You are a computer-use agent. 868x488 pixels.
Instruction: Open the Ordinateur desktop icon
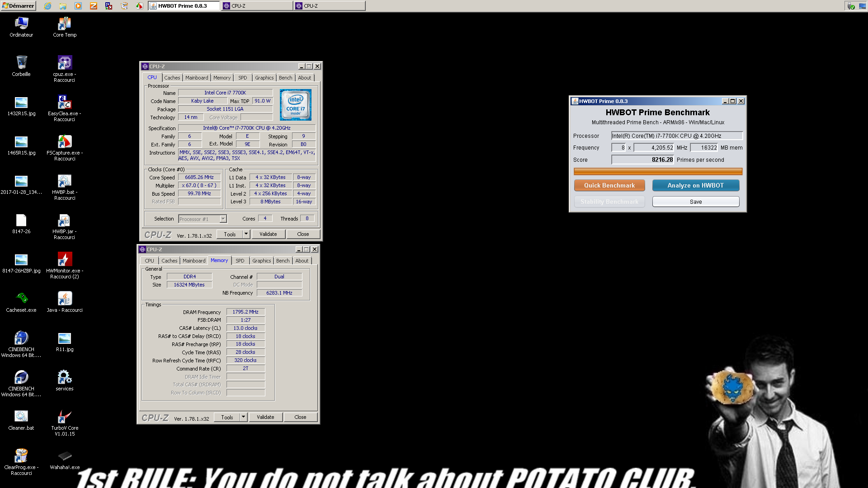click(21, 27)
